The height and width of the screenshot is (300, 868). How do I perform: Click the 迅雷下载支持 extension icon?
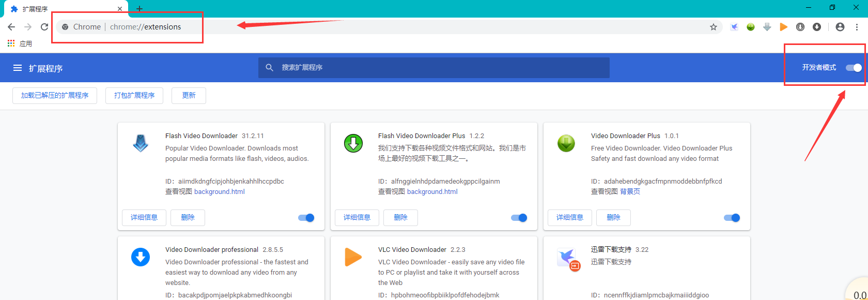click(x=568, y=259)
